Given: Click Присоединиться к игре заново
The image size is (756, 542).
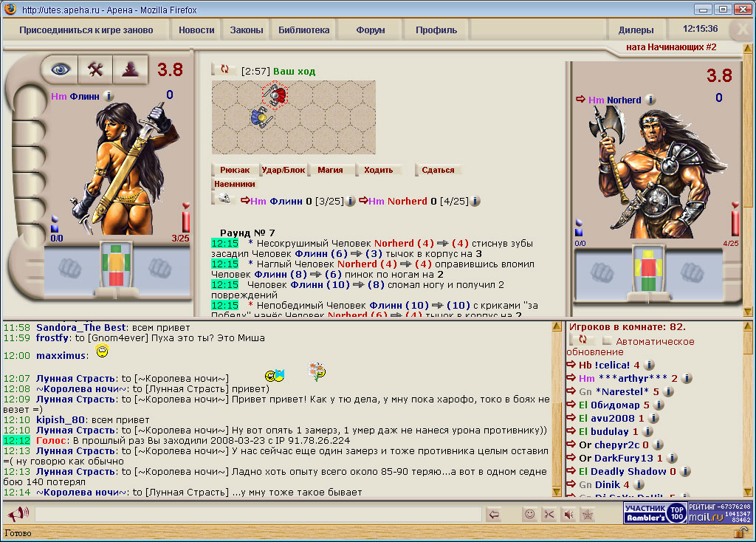Looking at the screenshot, I should click(86, 30).
